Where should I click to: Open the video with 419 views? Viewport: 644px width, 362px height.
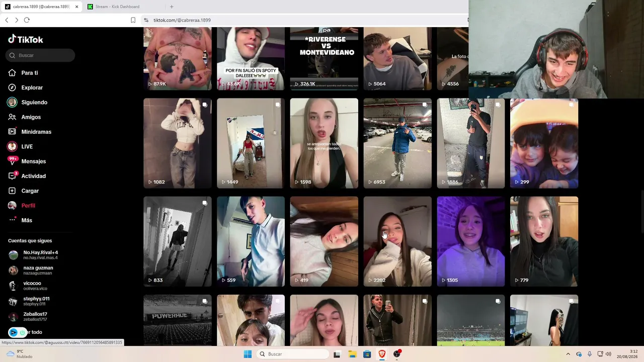[x=324, y=241]
